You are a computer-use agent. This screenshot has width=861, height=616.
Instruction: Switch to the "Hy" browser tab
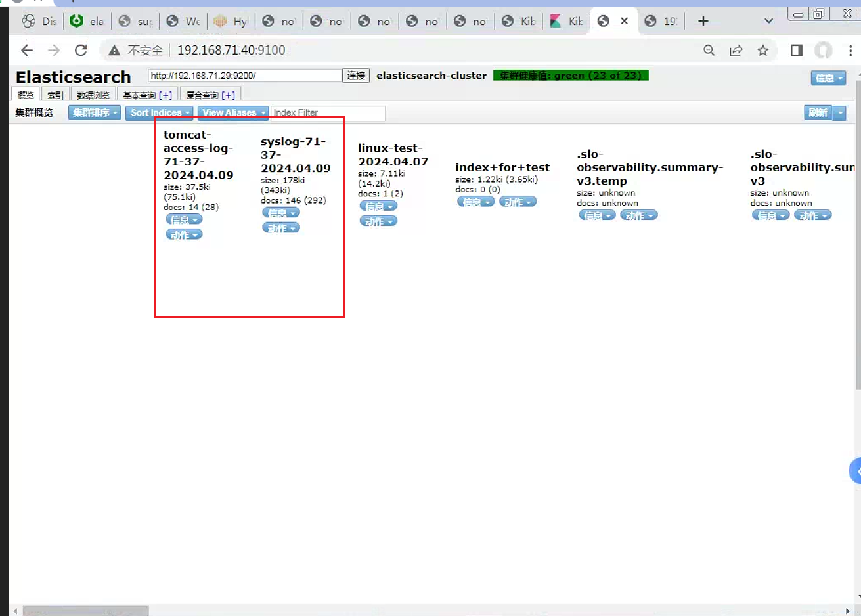[231, 21]
